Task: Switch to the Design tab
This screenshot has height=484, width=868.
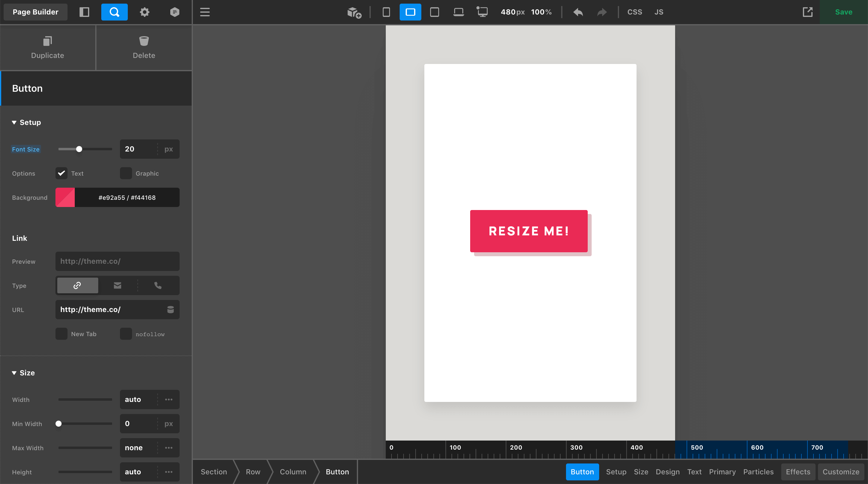Action: tap(668, 472)
